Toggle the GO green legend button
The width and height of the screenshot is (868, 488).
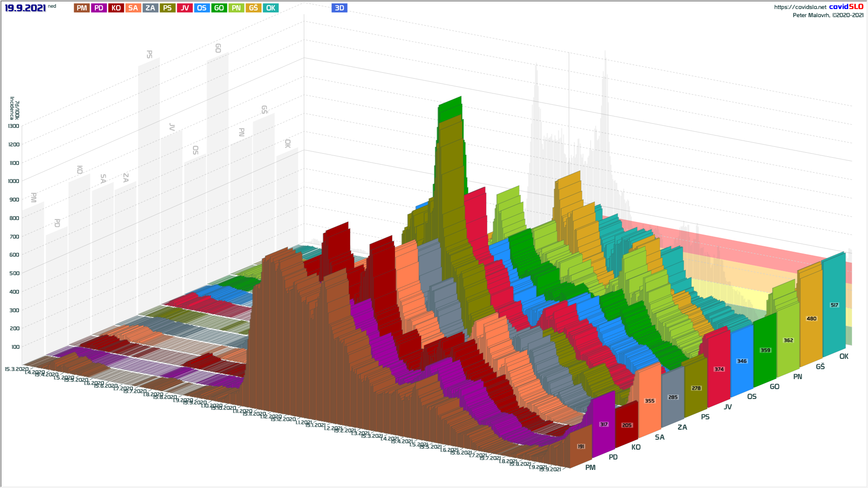[219, 8]
